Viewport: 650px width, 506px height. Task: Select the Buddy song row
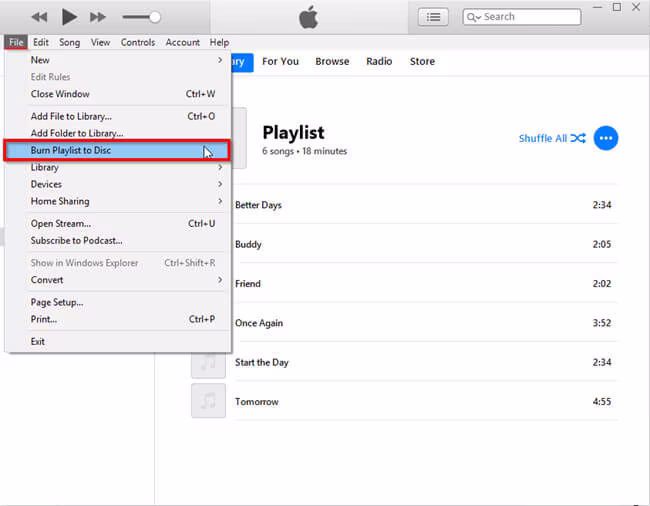[x=425, y=244]
